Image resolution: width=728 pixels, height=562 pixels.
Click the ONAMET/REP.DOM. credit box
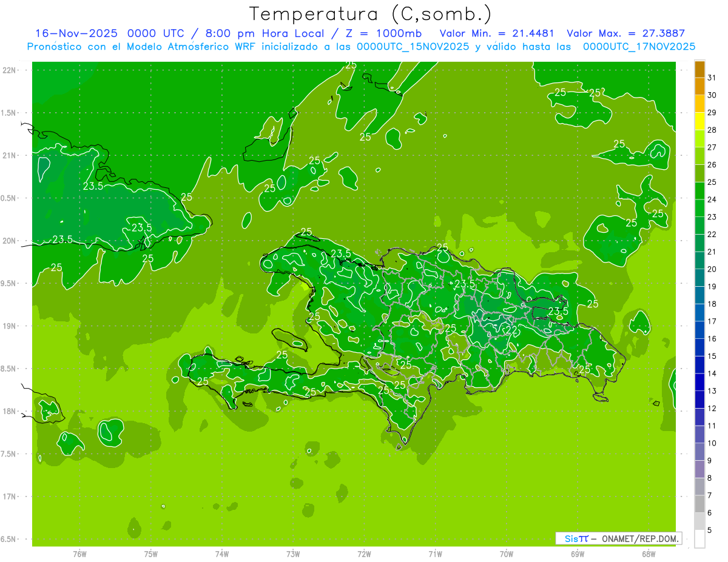618,538
